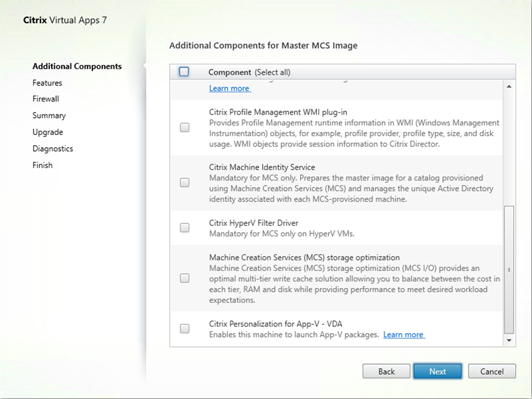
Task: Enable Citrix Profile Management WMI plug-in checkbox
Action: coord(185,127)
